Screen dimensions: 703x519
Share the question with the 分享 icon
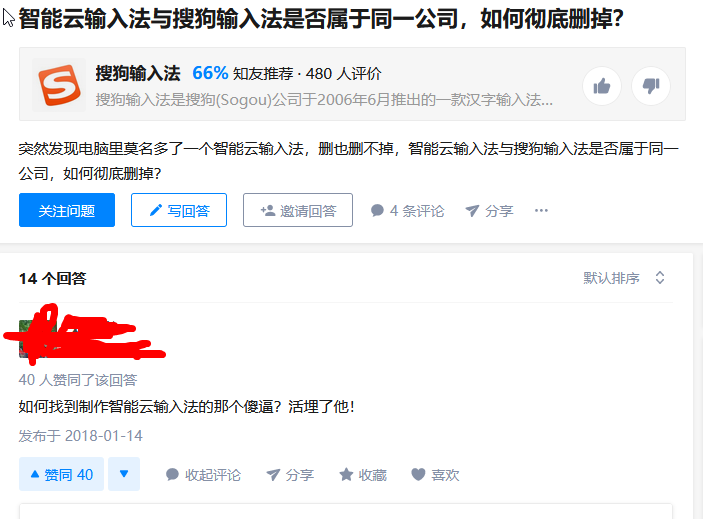click(489, 211)
